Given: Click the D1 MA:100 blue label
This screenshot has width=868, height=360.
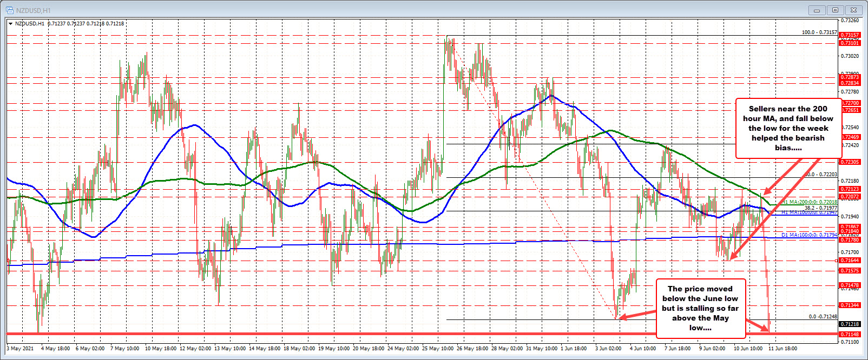Looking at the screenshot, I should click(x=809, y=235).
